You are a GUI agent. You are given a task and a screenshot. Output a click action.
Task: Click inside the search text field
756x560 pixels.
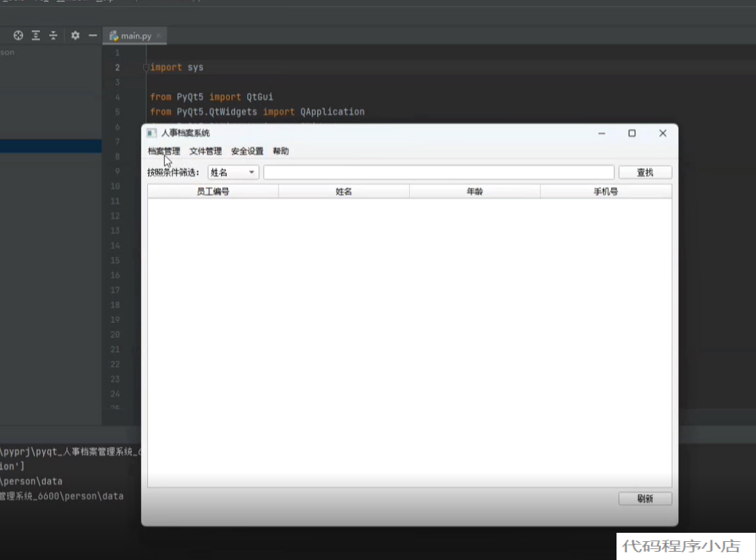pos(439,172)
